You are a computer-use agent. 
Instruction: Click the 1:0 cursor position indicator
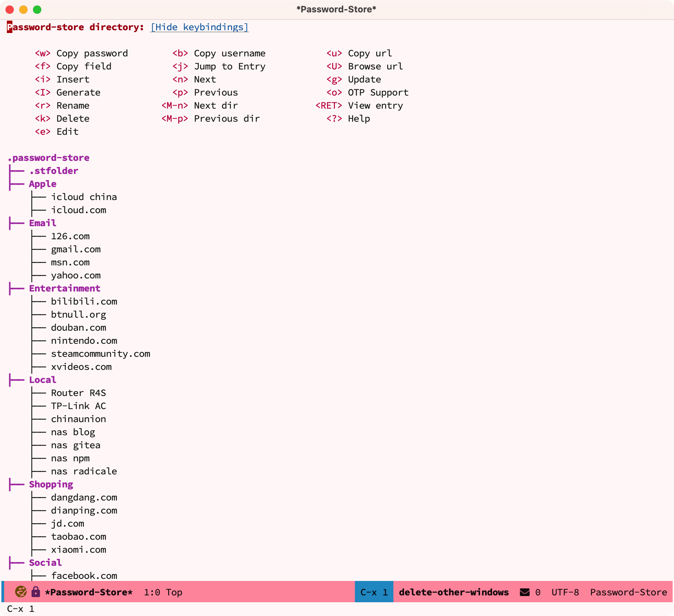pyautogui.click(x=152, y=592)
